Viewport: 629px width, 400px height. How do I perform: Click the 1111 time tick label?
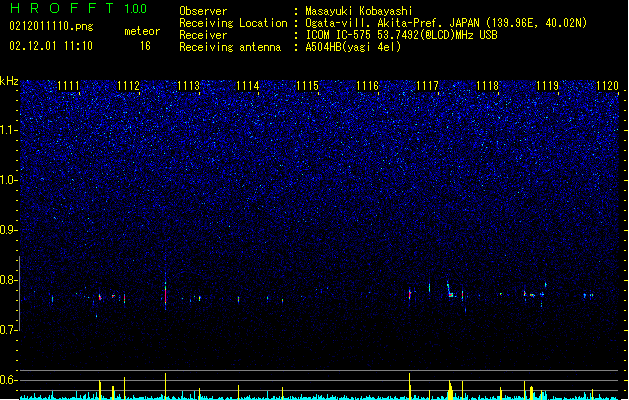[x=69, y=86]
